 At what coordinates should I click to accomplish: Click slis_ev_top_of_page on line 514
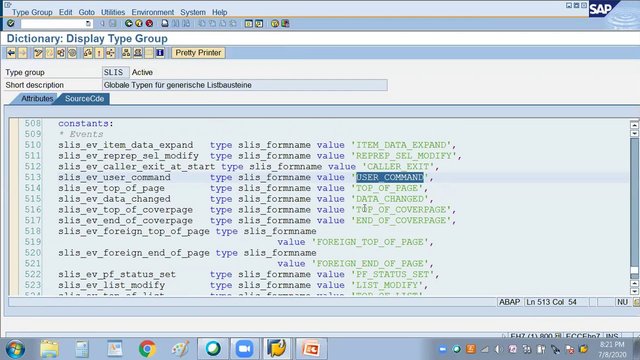111,188
